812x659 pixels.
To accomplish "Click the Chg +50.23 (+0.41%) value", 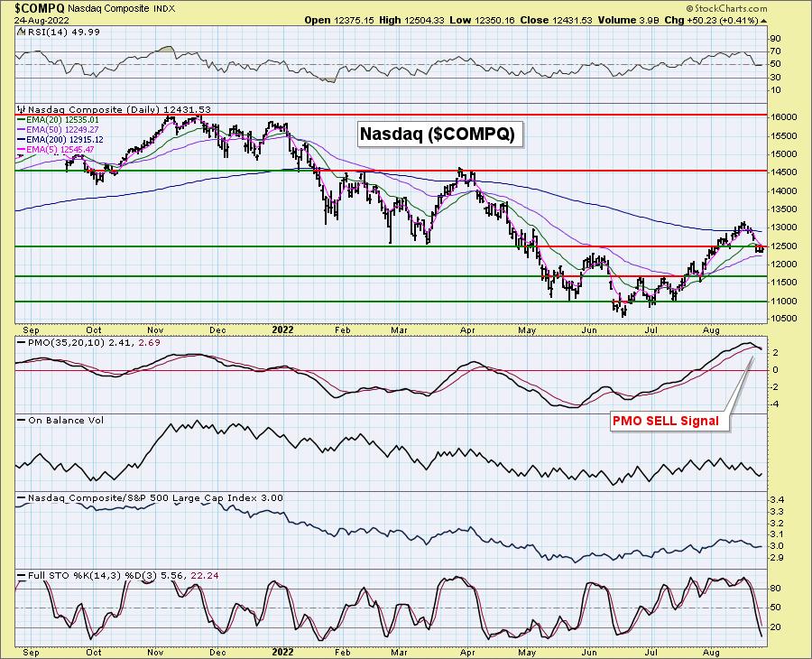I will tap(712, 20).
